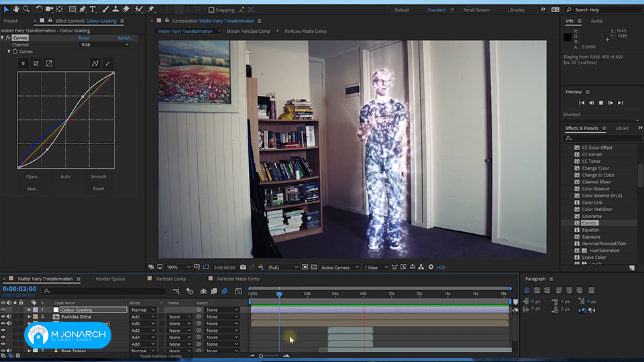This screenshot has width=644, height=362.
Task: Stop the preview playback
Action: click(x=601, y=103)
